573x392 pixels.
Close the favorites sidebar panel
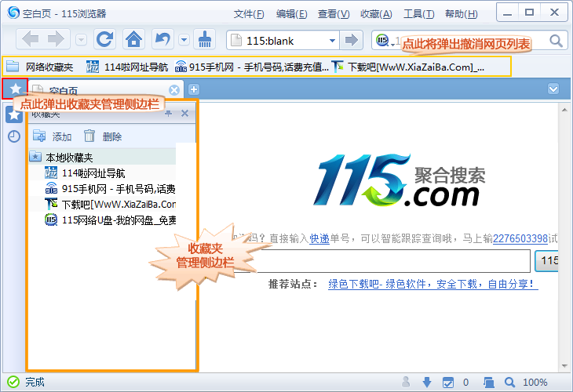pos(185,114)
